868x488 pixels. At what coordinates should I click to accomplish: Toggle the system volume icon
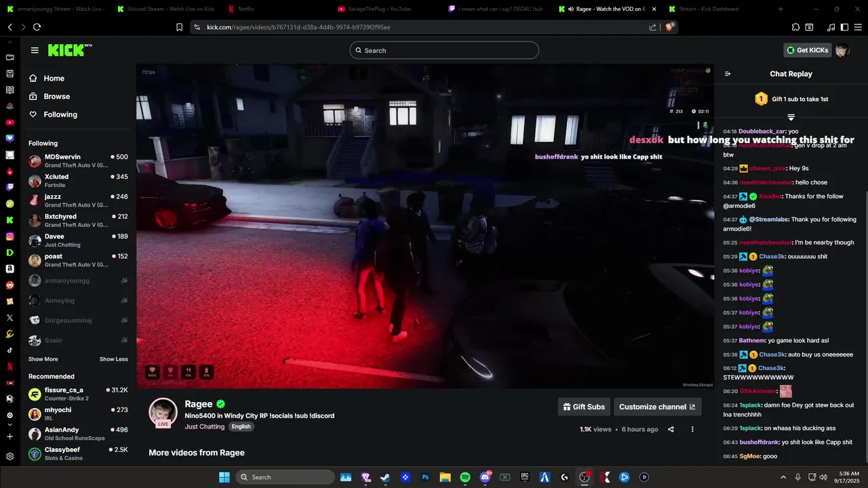click(x=823, y=477)
